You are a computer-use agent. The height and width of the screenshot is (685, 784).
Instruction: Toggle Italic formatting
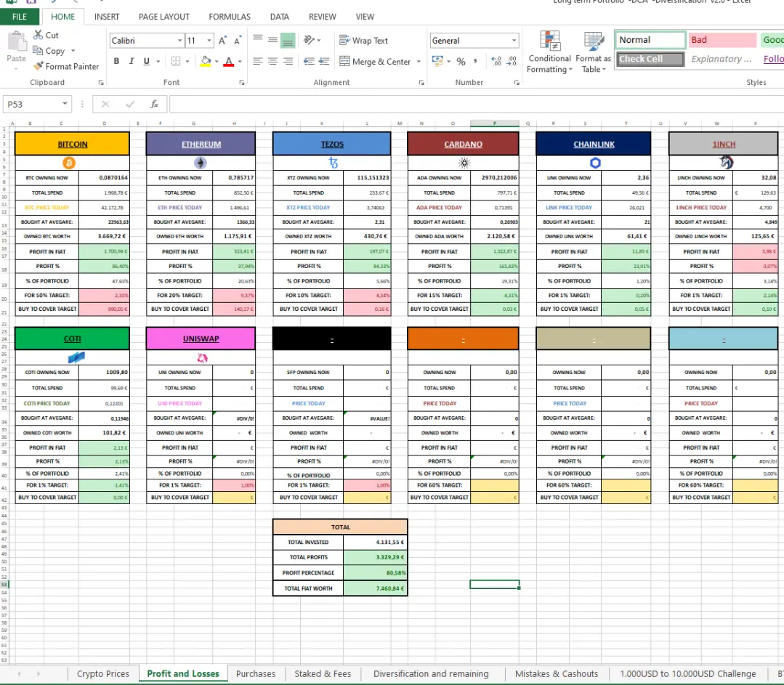(132, 61)
